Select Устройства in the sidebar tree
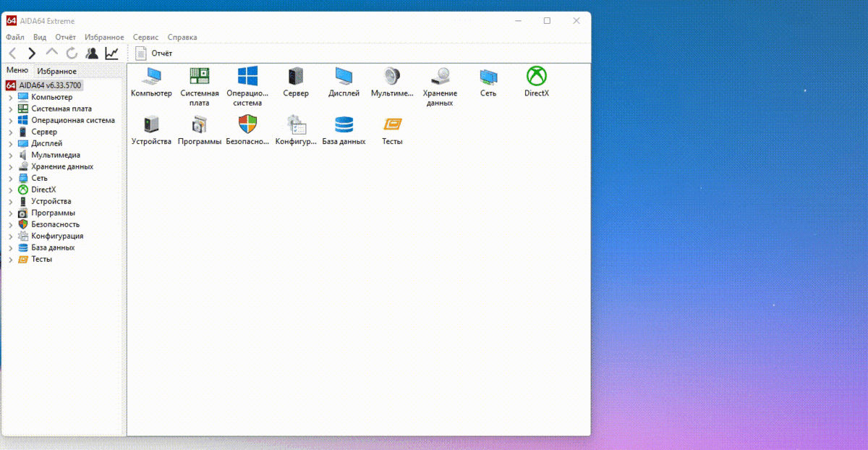 tap(51, 201)
